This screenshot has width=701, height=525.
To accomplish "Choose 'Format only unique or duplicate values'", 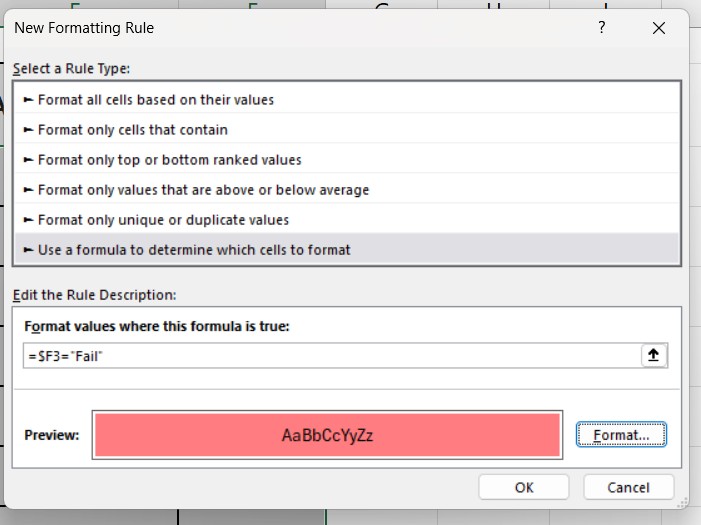I will (x=163, y=220).
